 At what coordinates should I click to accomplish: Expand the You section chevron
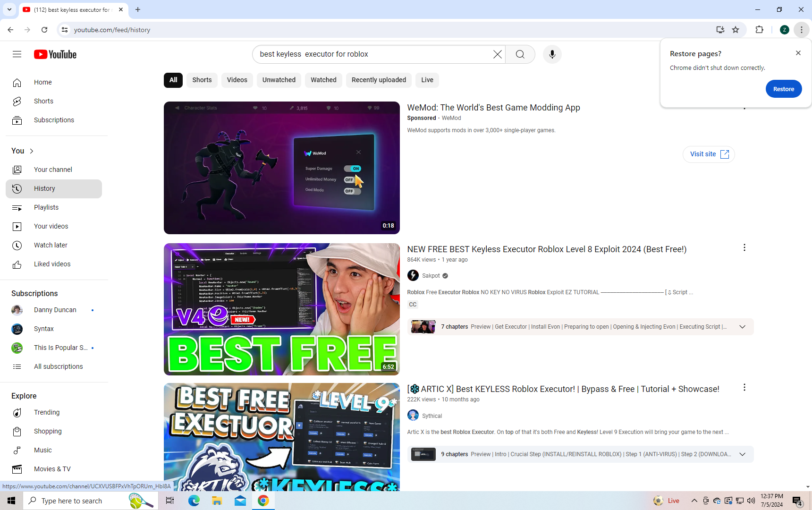(x=32, y=151)
